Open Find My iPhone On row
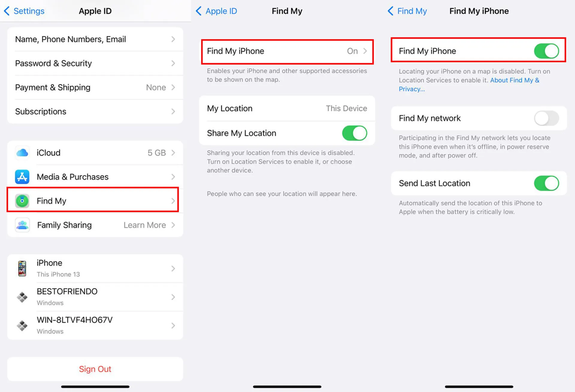The width and height of the screenshot is (575, 392). 287,51
